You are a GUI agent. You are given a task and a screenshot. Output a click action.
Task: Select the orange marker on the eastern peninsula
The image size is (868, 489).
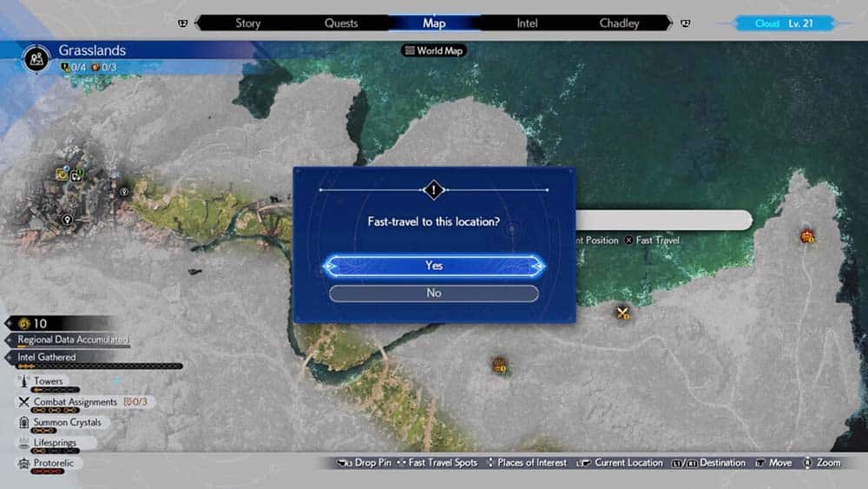pyautogui.click(x=807, y=235)
